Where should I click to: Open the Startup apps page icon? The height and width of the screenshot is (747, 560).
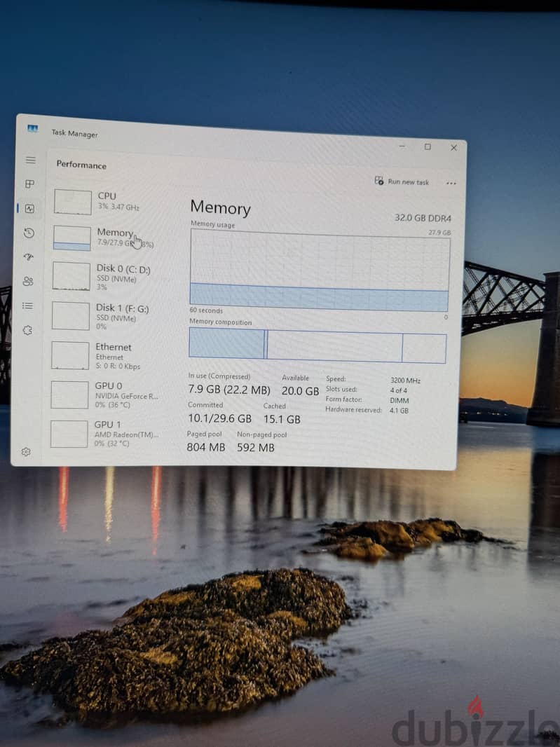click(x=29, y=257)
